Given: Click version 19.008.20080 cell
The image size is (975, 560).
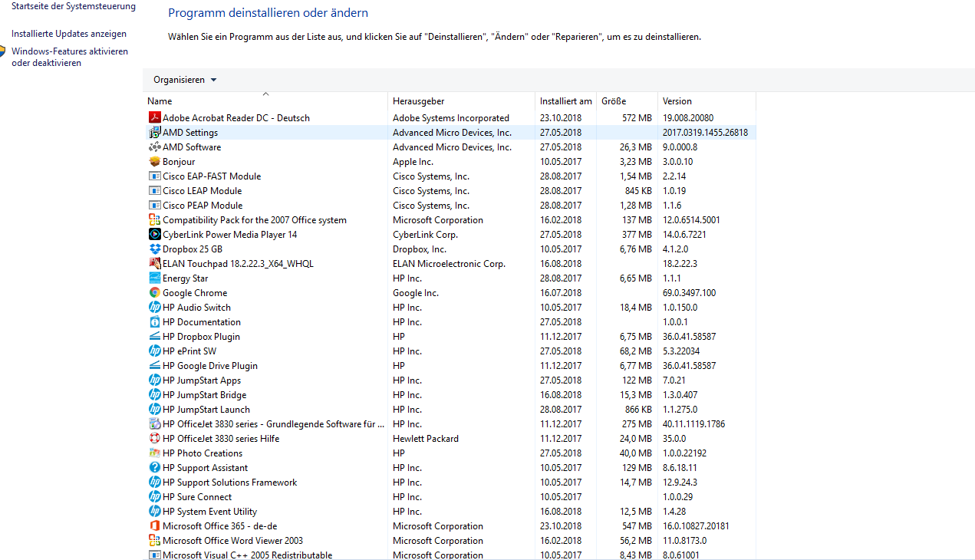Looking at the screenshot, I should click(x=688, y=118).
